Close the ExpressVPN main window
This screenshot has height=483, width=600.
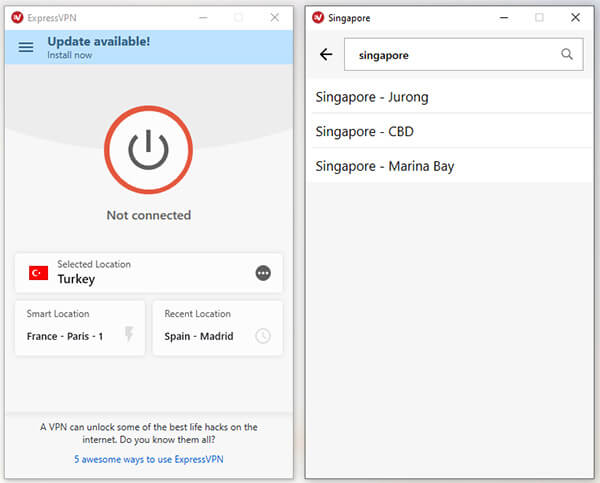pos(274,17)
